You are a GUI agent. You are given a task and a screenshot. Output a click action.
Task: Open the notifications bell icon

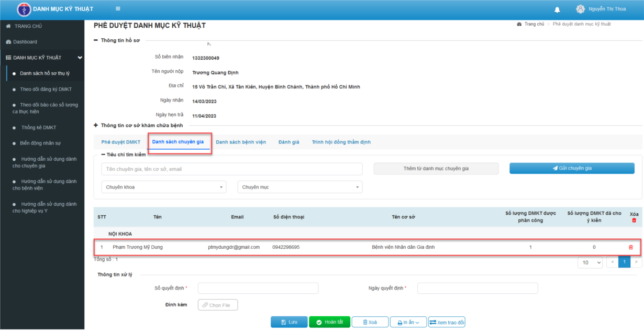557,9
